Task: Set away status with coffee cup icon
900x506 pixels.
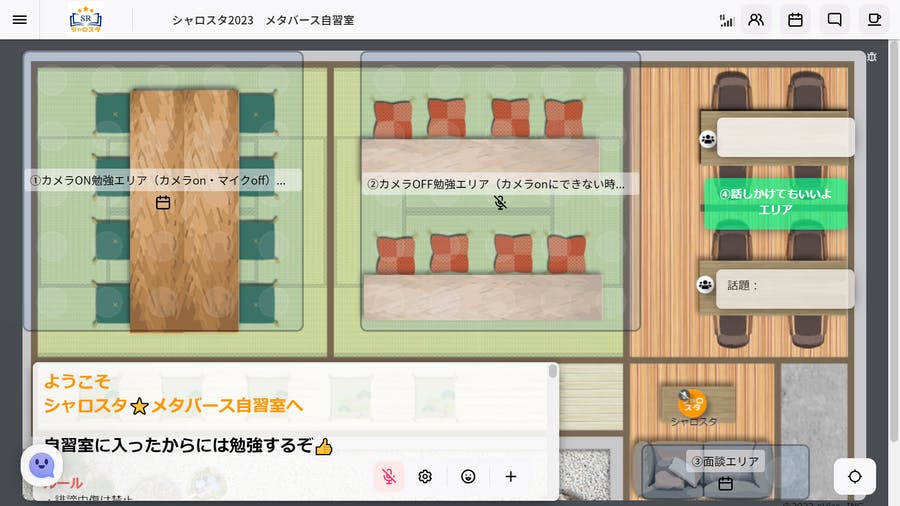Action: coord(873,20)
